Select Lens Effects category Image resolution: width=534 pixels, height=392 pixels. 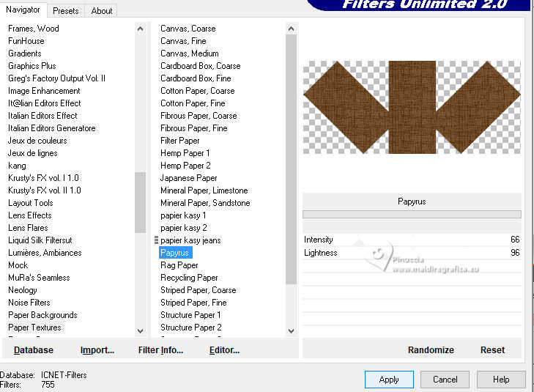coord(29,215)
